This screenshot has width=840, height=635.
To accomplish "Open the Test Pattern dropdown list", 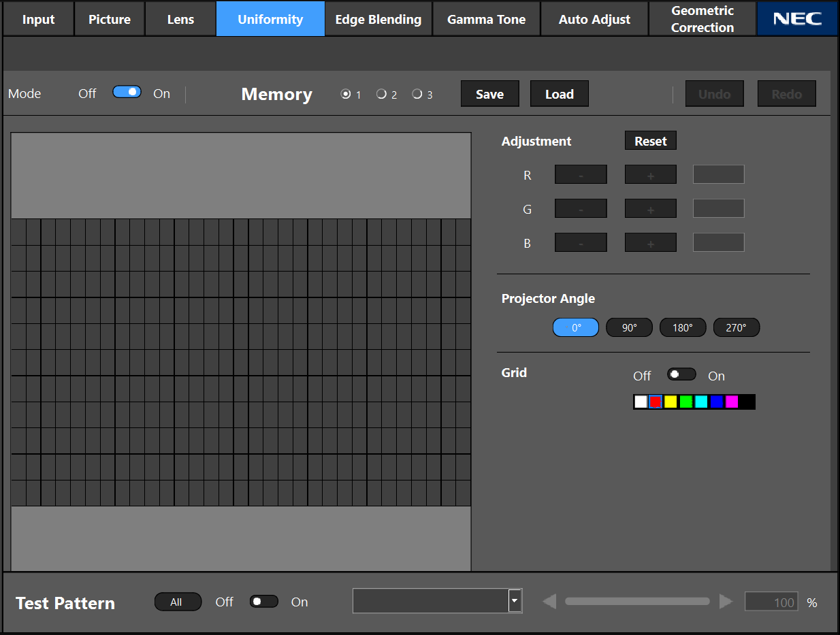I will point(515,601).
